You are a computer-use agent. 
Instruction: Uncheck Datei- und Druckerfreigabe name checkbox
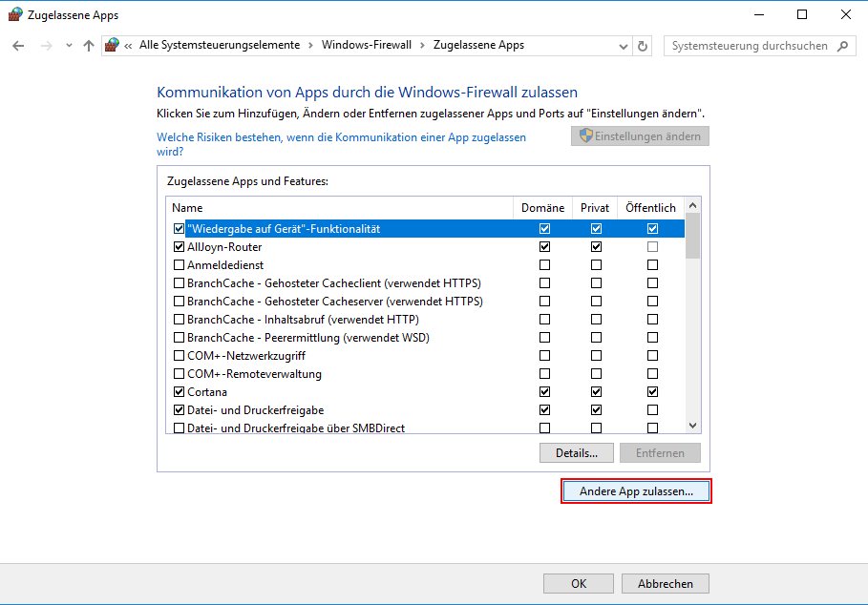(x=179, y=410)
